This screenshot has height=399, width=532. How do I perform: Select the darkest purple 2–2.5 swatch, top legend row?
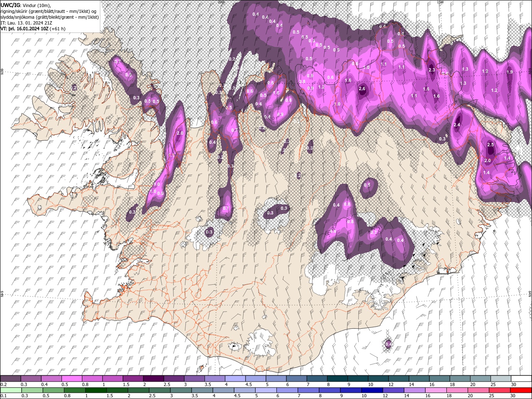153,379
